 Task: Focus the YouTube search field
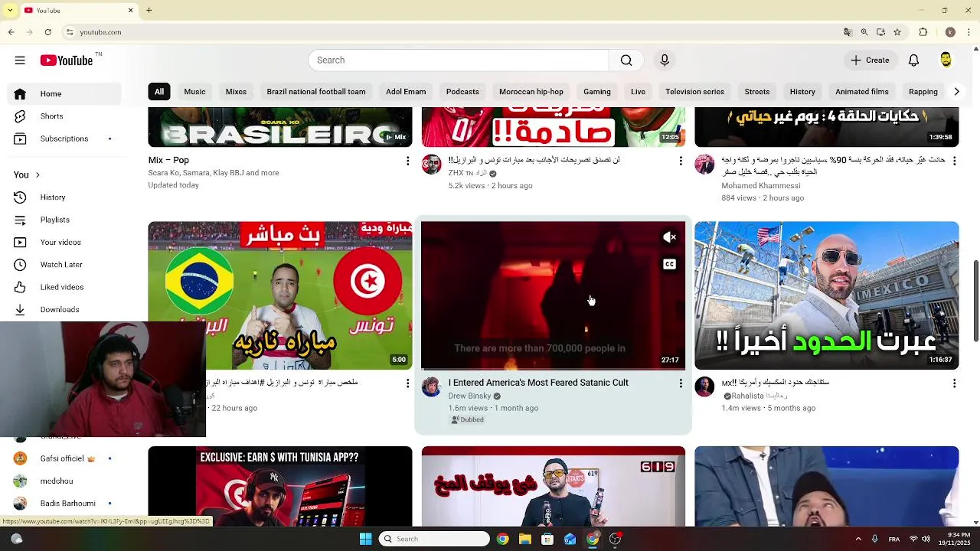pos(459,60)
